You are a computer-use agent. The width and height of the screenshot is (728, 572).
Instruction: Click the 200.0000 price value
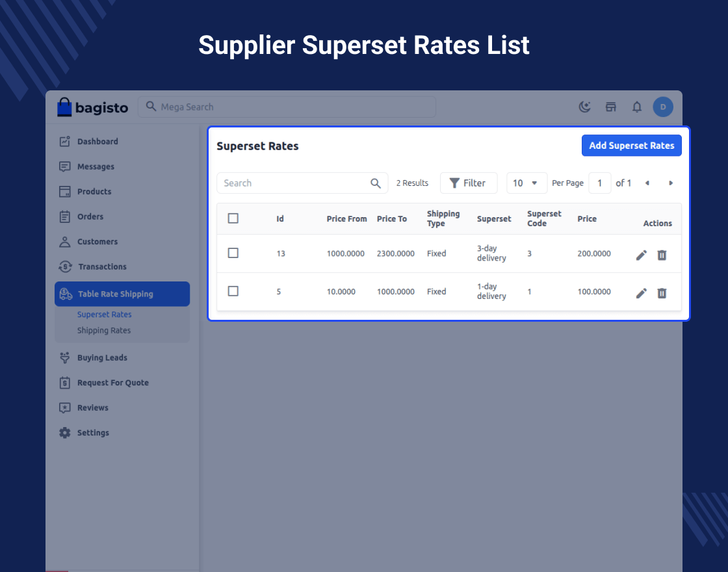tap(594, 253)
